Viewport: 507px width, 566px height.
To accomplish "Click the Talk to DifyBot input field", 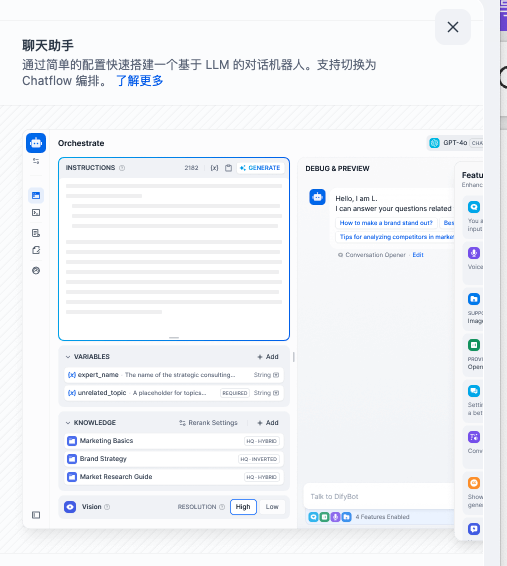I will [379, 496].
